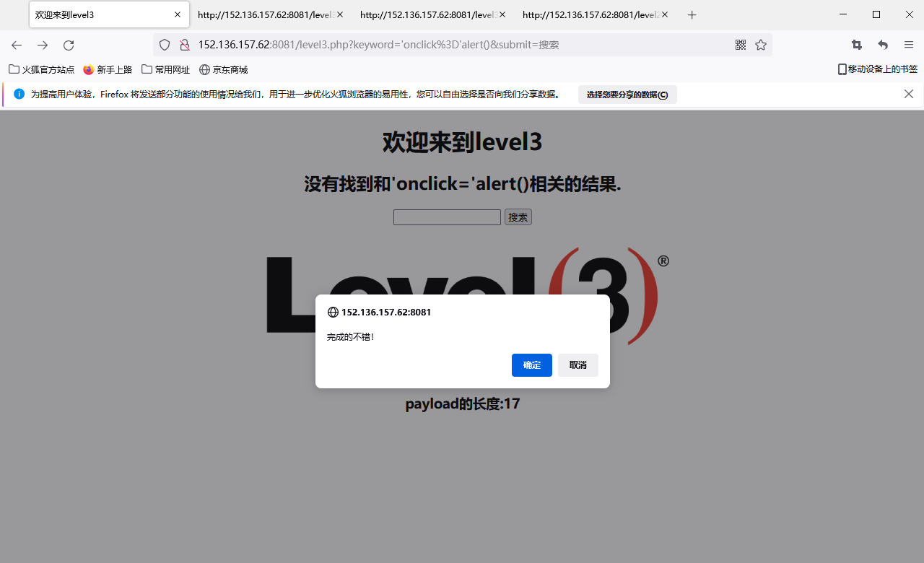
Task: Close the second level tab
Action: 340,14
